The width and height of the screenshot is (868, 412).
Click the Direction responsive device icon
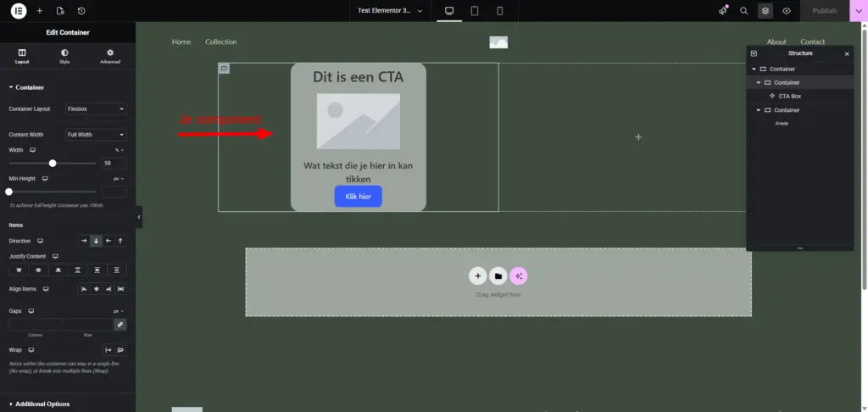[40, 241]
